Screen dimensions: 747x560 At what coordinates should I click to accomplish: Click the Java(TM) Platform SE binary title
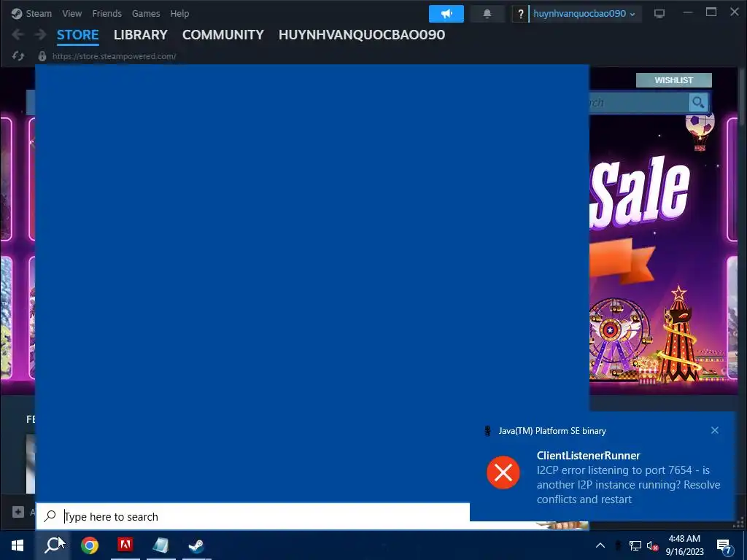(552, 431)
